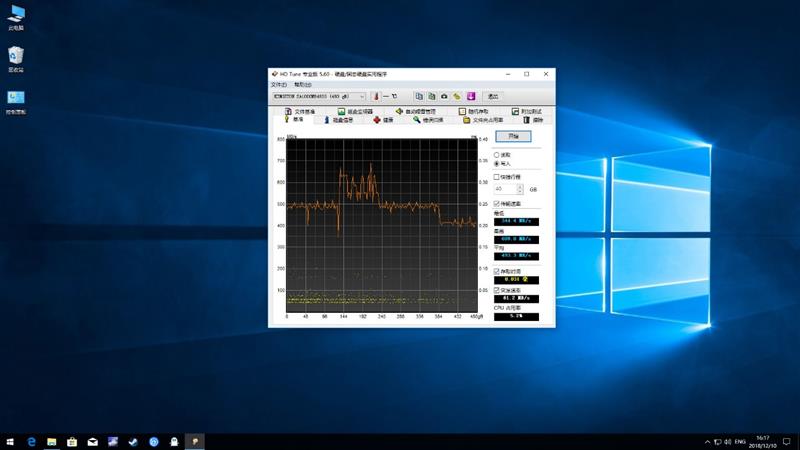Open the File Benchmark tab
The height and width of the screenshot is (450, 800).
[x=300, y=111]
